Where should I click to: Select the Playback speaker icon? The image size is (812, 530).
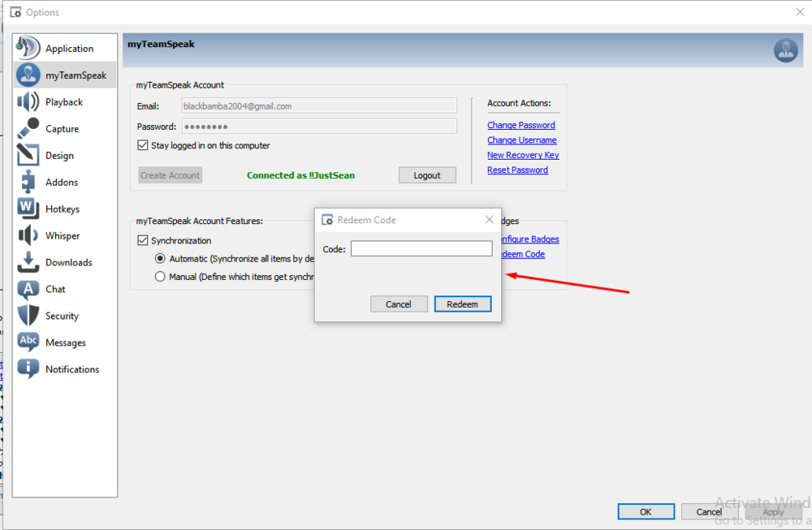(x=28, y=102)
